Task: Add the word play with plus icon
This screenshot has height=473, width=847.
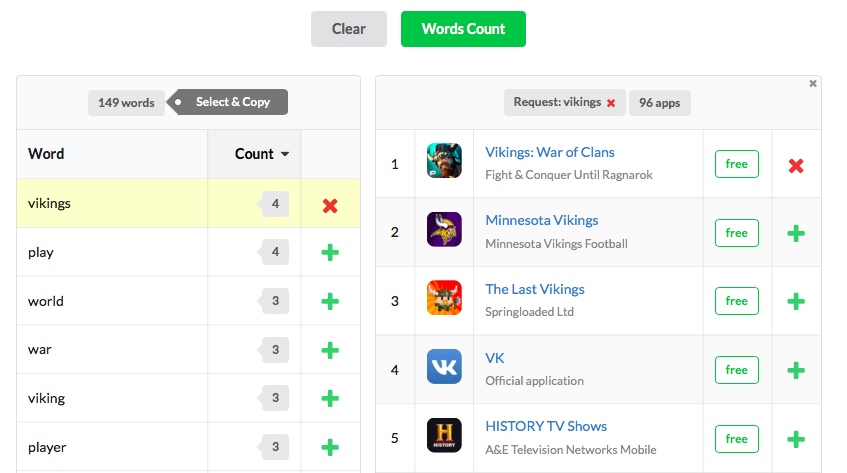Action: point(330,253)
